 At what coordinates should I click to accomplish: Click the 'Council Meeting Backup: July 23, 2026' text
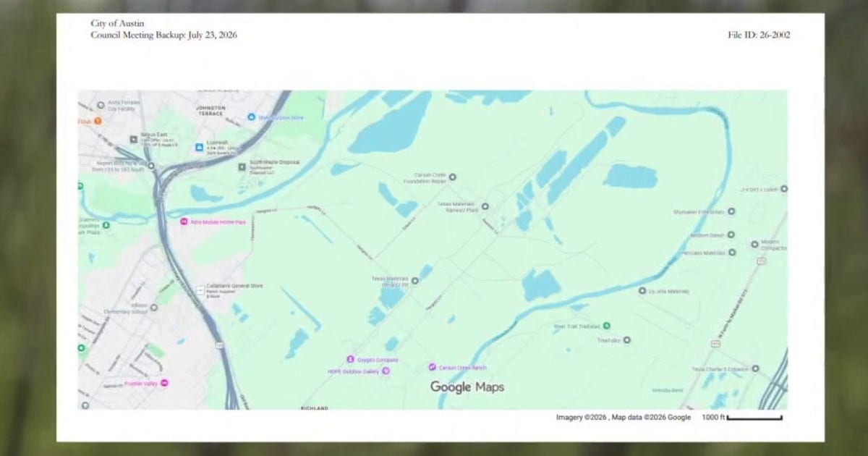pos(163,35)
